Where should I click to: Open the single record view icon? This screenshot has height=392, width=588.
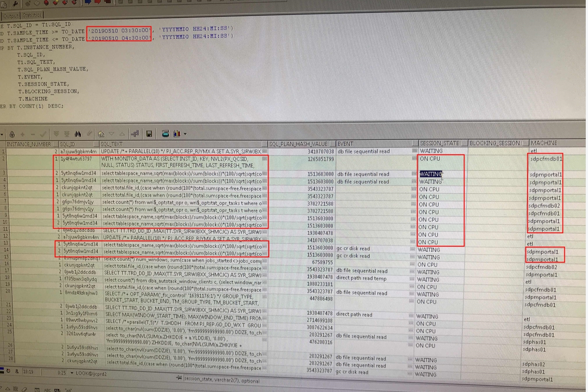pos(101,133)
